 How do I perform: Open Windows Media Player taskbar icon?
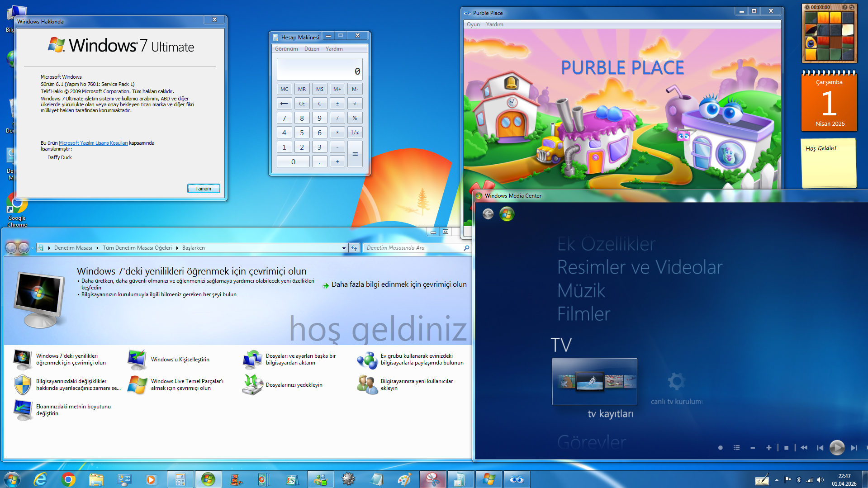coord(151,479)
